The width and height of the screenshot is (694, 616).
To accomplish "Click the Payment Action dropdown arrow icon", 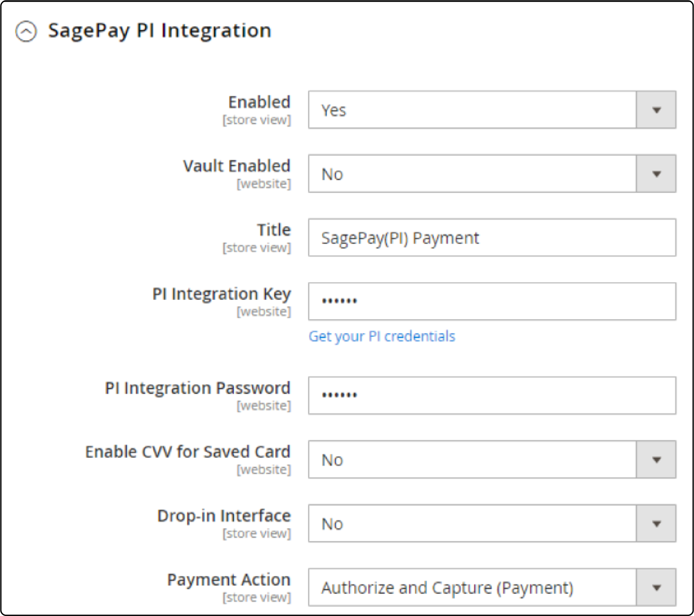I will 656,588.
